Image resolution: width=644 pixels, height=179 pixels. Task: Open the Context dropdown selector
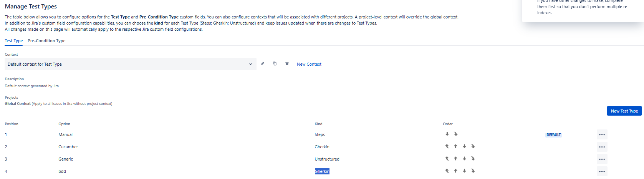click(x=131, y=64)
